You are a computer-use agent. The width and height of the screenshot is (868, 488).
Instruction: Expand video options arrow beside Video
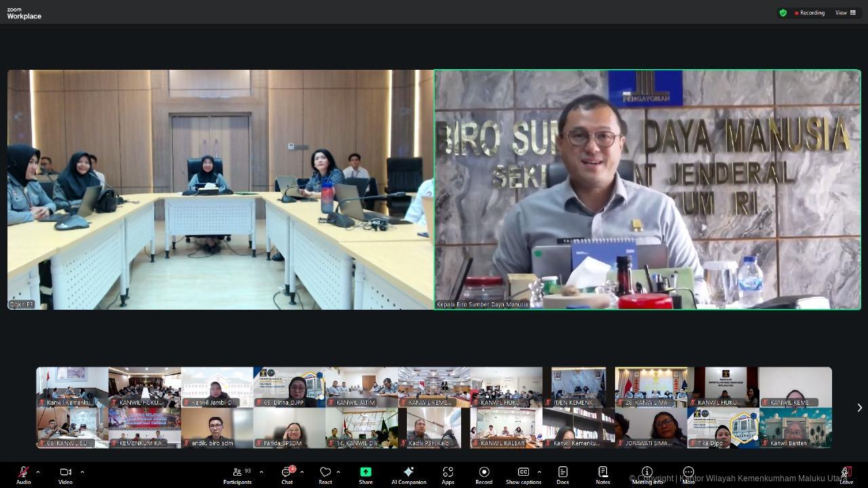(x=82, y=472)
